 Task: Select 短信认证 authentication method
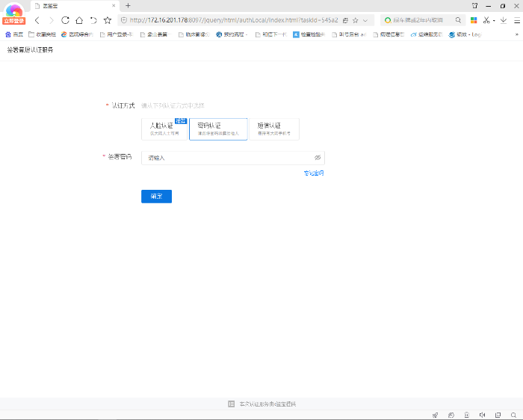click(273, 129)
